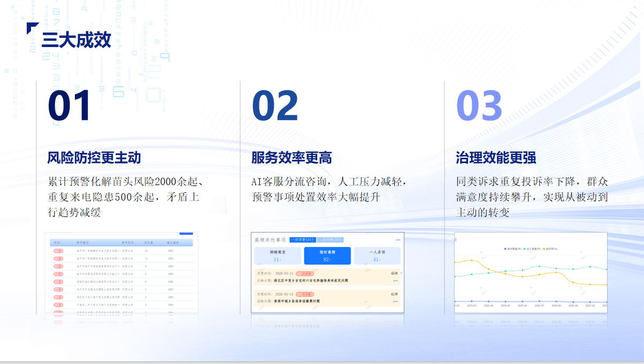Click the 2025-06 label on chart axis
The height and width of the screenshot is (364, 644).
pyautogui.click(x=523, y=306)
